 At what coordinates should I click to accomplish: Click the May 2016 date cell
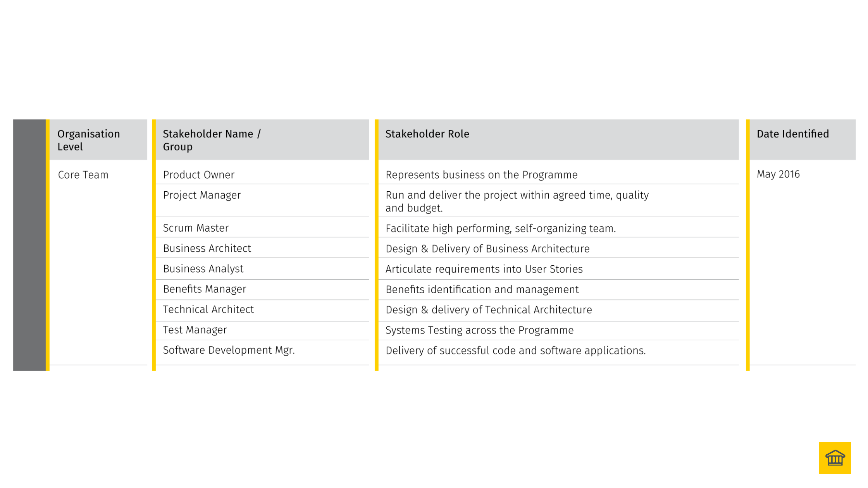pos(778,174)
